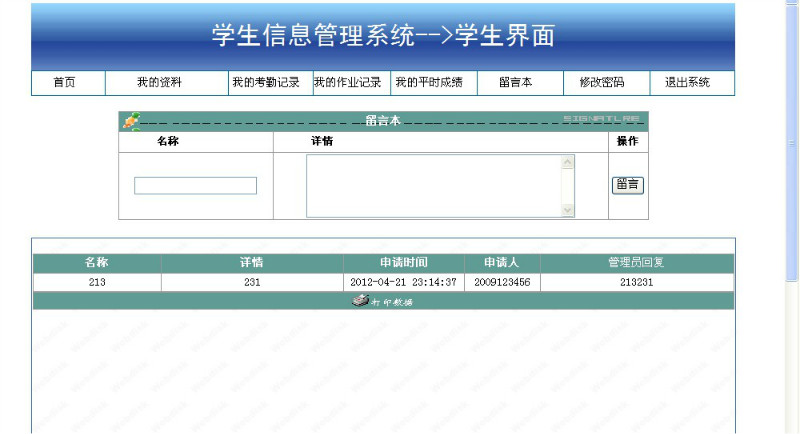Go to 我的资料 page
Screen dimensions: 800x434
(159, 83)
